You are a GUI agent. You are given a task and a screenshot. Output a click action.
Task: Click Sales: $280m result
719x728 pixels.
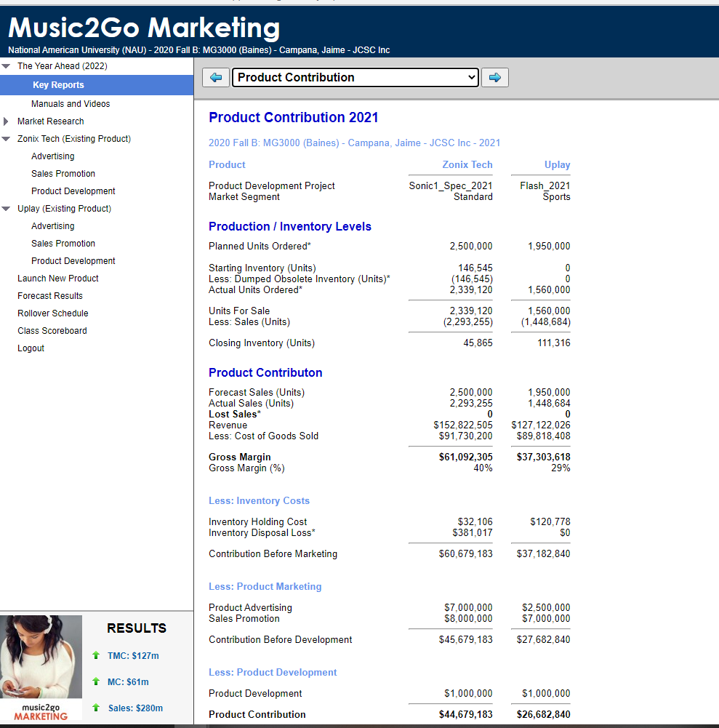pyautogui.click(x=135, y=708)
